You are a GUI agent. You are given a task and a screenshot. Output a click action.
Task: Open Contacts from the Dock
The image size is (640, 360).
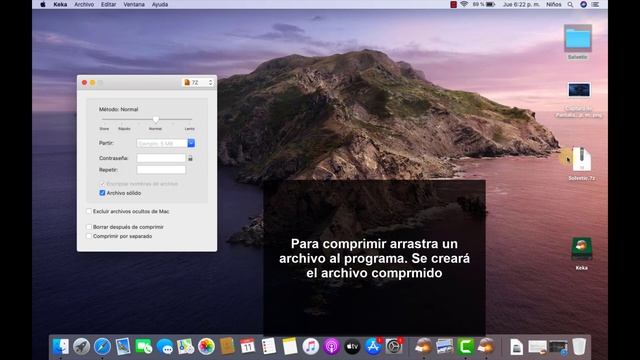227,347
